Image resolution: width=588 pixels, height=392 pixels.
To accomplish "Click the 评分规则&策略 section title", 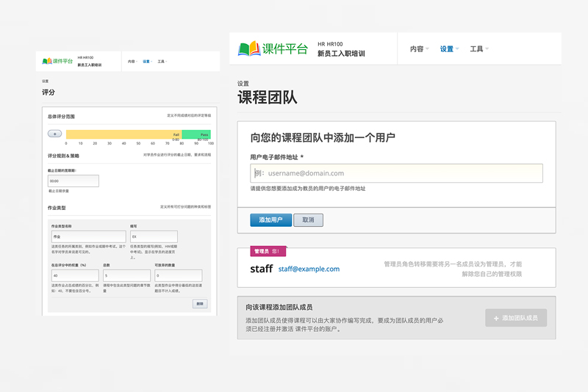I will coord(63,156).
